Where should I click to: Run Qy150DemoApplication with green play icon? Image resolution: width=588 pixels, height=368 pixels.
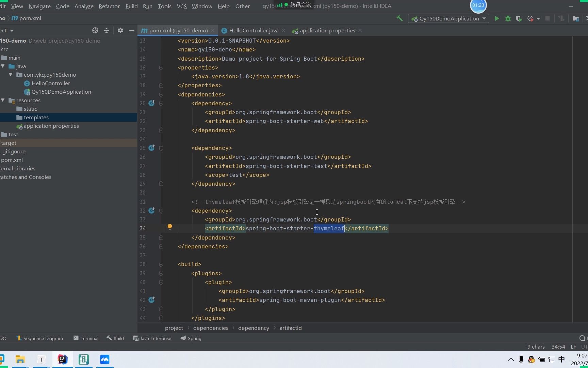click(x=497, y=19)
